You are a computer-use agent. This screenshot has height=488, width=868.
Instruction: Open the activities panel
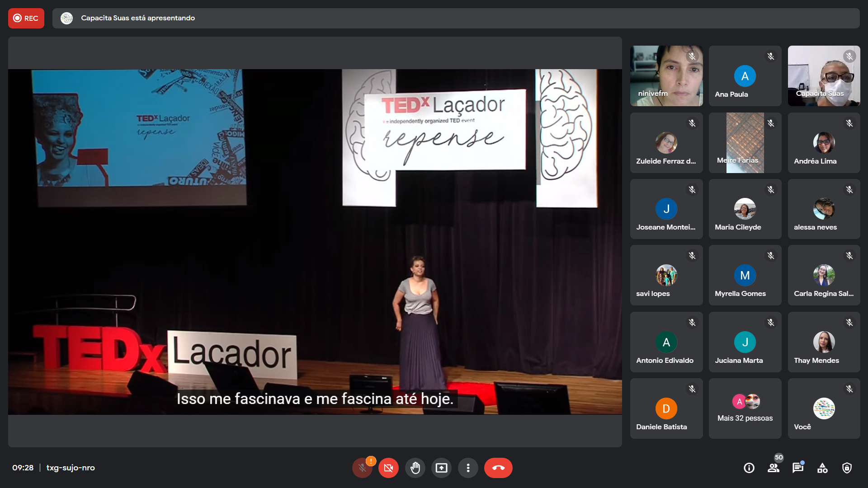click(x=822, y=468)
